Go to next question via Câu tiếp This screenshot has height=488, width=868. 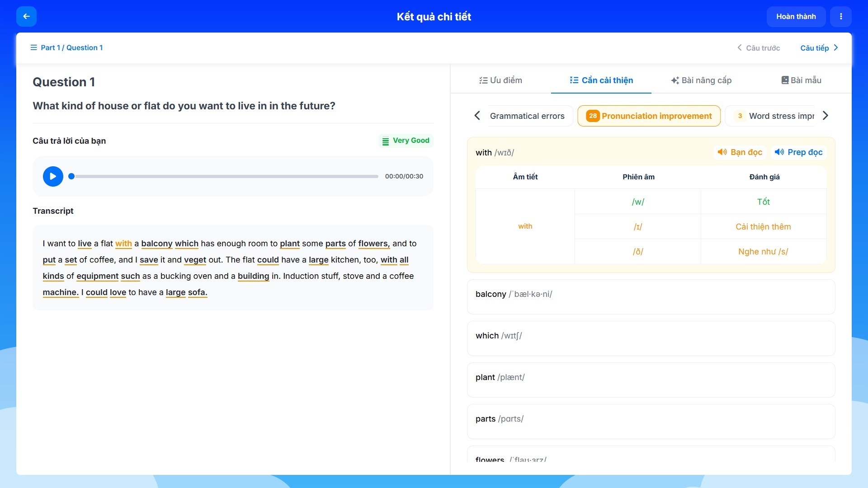click(819, 48)
